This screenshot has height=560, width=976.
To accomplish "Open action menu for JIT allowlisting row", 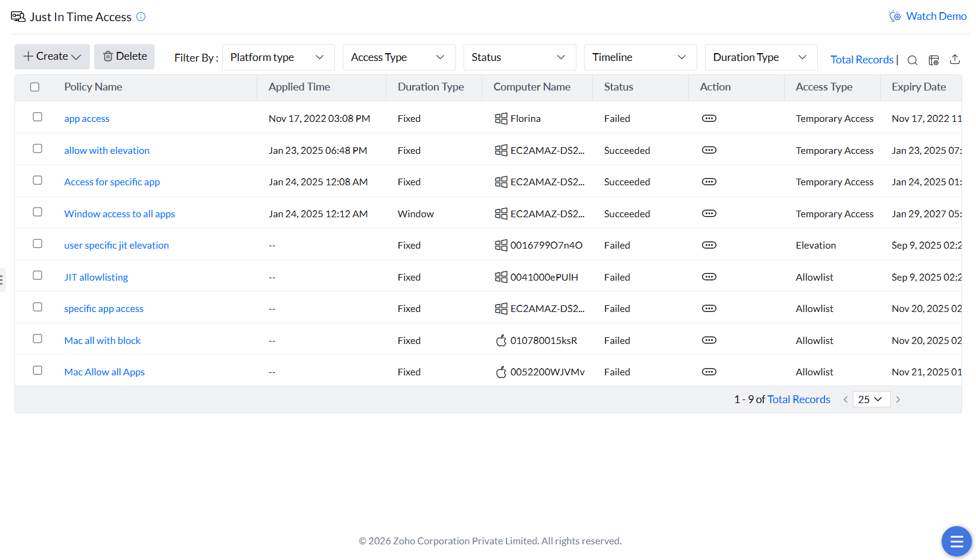I will [709, 277].
